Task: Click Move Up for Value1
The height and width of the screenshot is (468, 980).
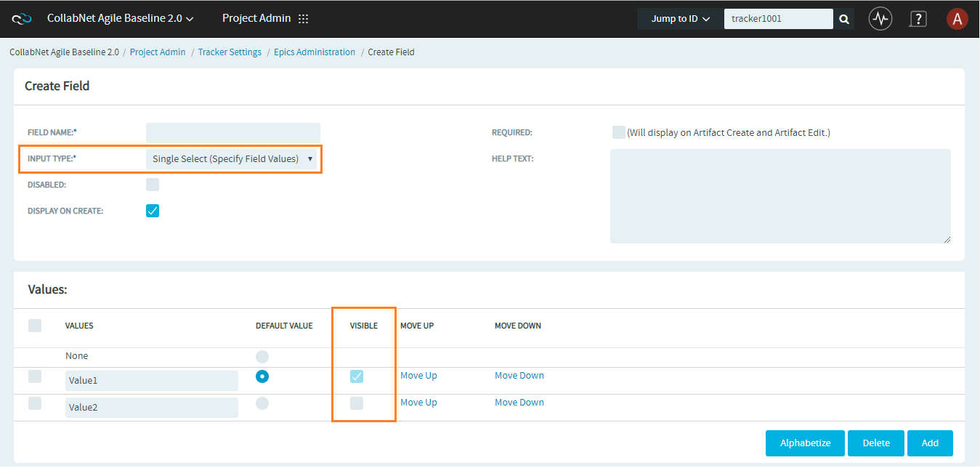Action: click(418, 376)
